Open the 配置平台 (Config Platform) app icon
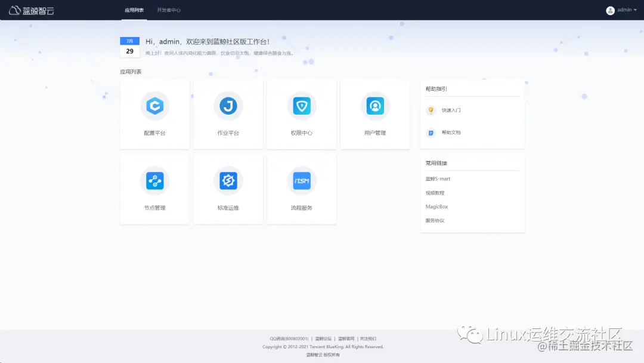The height and width of the screenshot is (363, 644). coord(154,106)
